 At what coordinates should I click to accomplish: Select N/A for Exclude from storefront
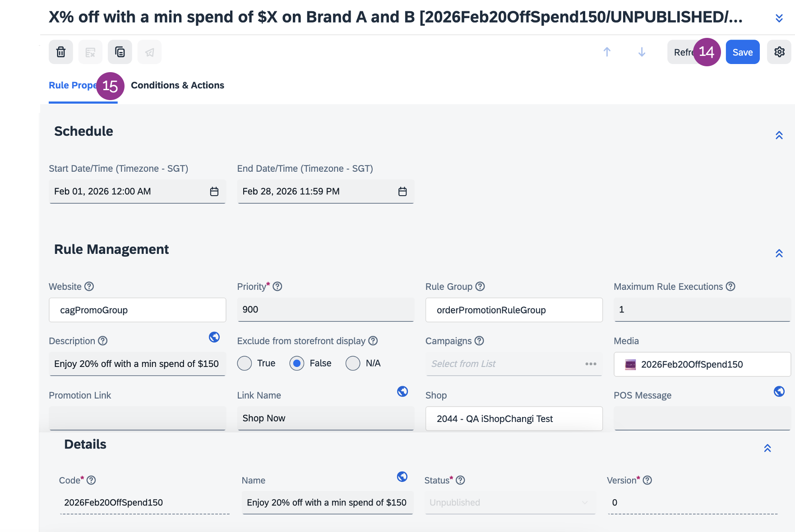[353, 363]
